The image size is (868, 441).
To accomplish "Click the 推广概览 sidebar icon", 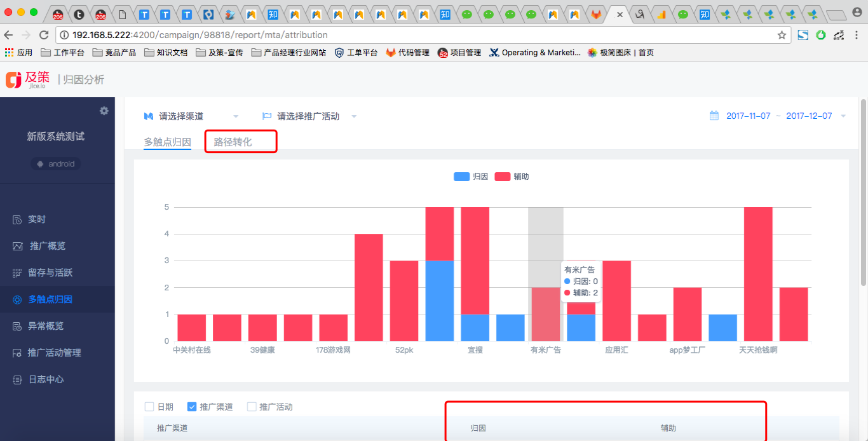I will pos(17,247).
